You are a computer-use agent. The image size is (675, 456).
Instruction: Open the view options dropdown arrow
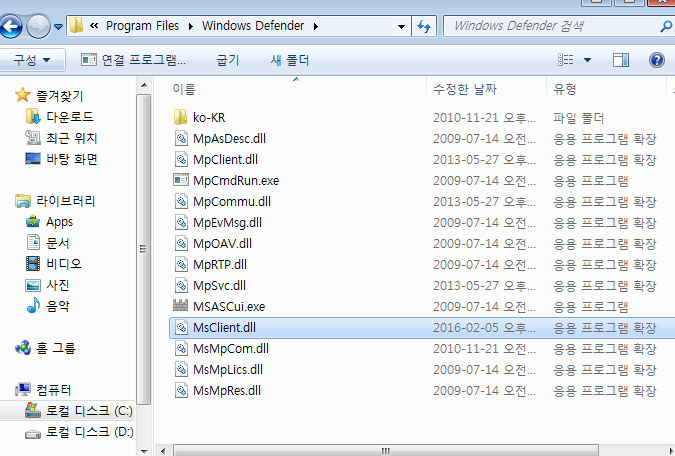click(x=587, y=60)
